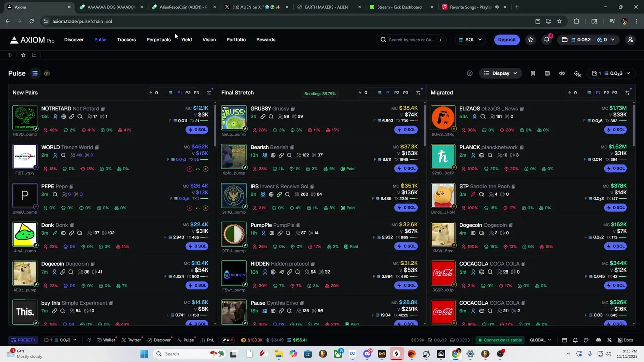Open the Trackers nav tab
The height and width of the screenshot is (362, 644).
click(x=126, y=40)
